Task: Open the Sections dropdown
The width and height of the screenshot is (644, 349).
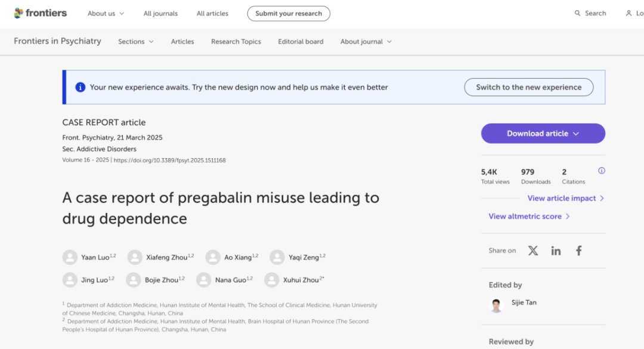Action: tap(135, 42)
